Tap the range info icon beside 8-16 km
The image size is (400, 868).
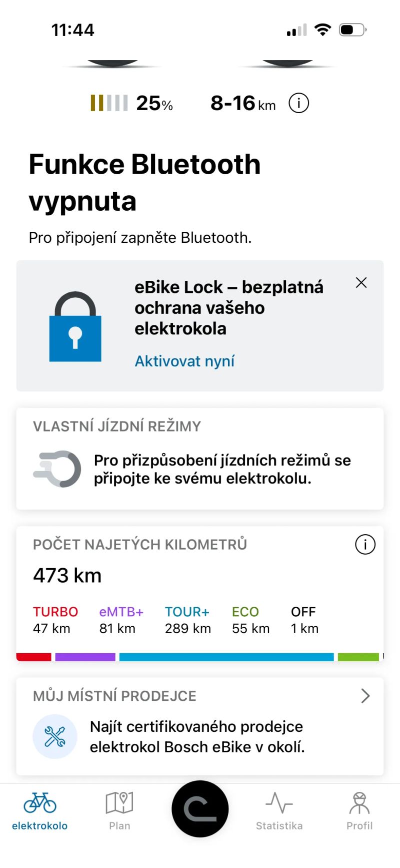click(299, 103)
